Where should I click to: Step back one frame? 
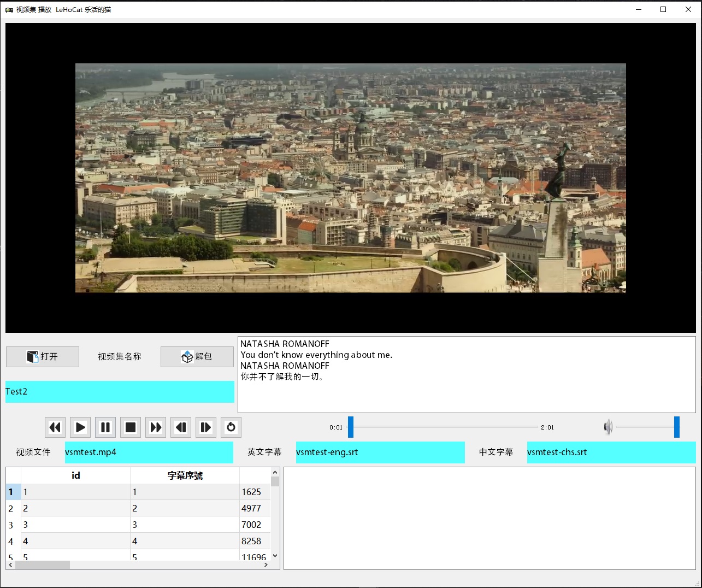181,427
